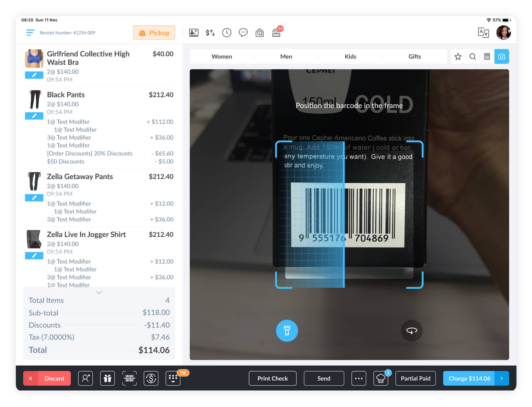
Task: Open the gift card icon
Action: coord(107,378)
